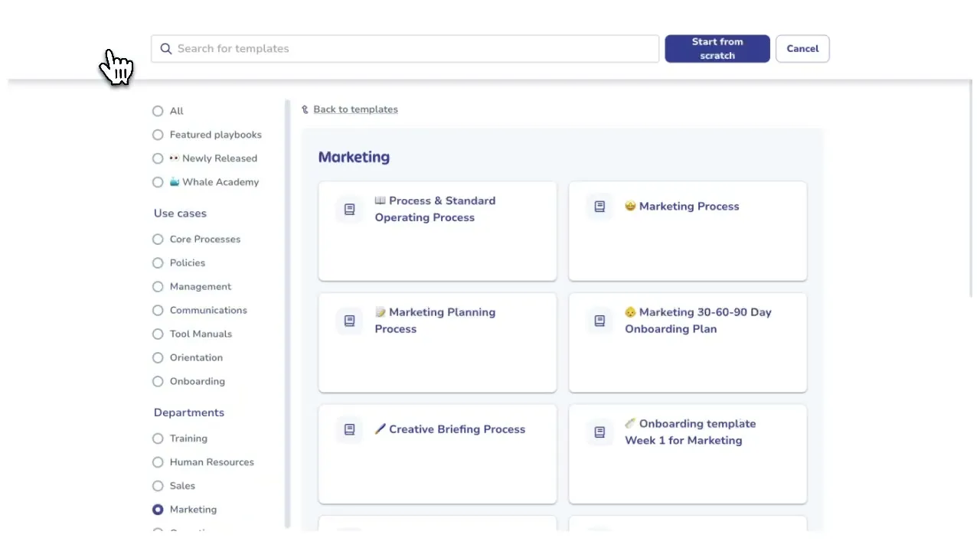Click Start from scratch button

click(717, 49)
